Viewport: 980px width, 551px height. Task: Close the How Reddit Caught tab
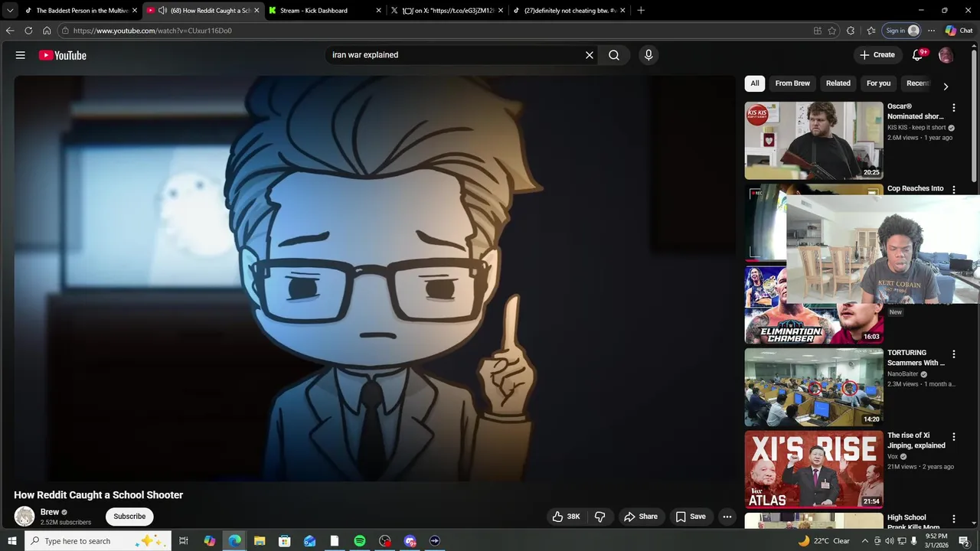pyautogui.click(x=256, y=10)
